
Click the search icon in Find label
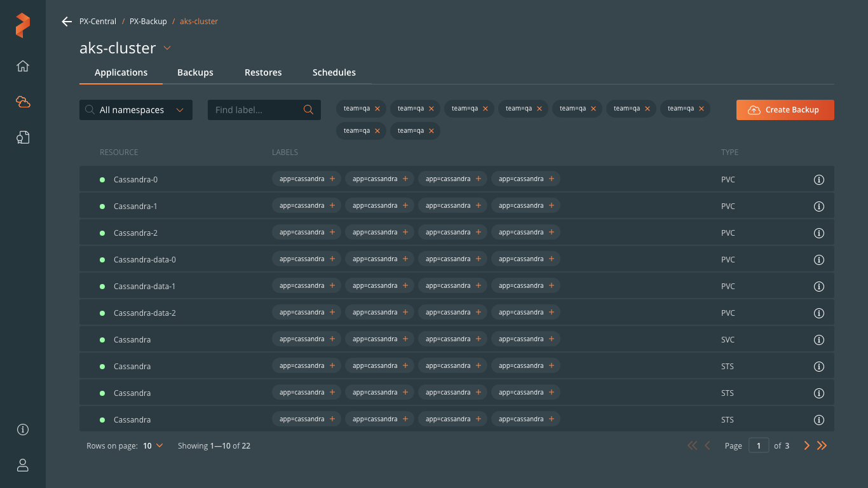click(x=308, y=110)
